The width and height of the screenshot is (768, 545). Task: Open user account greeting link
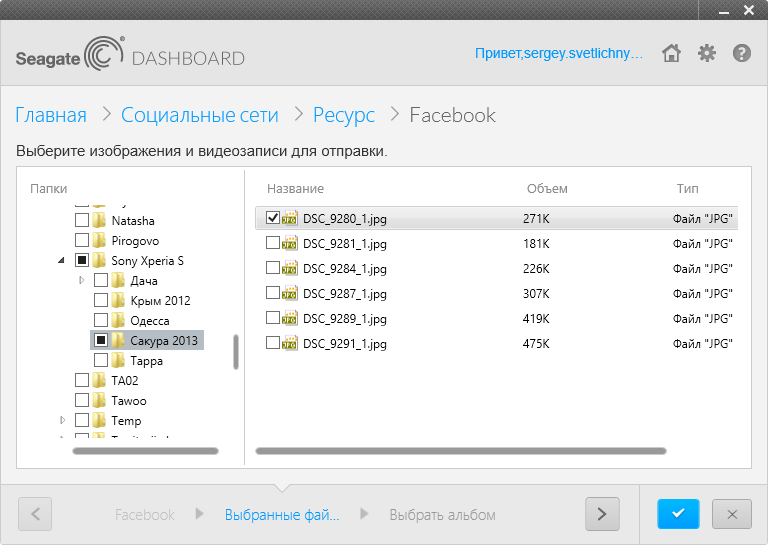(559, 53)
